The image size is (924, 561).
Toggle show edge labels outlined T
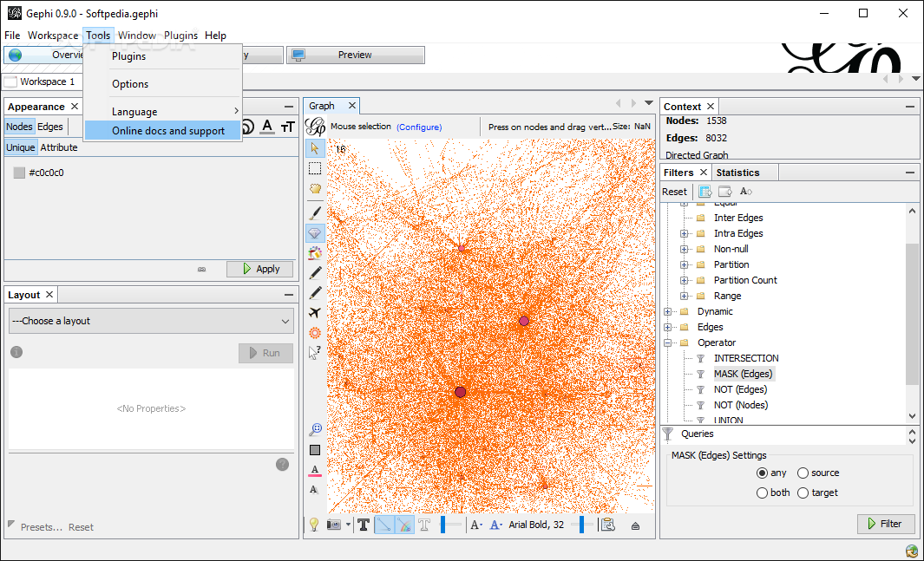(424, 525)
